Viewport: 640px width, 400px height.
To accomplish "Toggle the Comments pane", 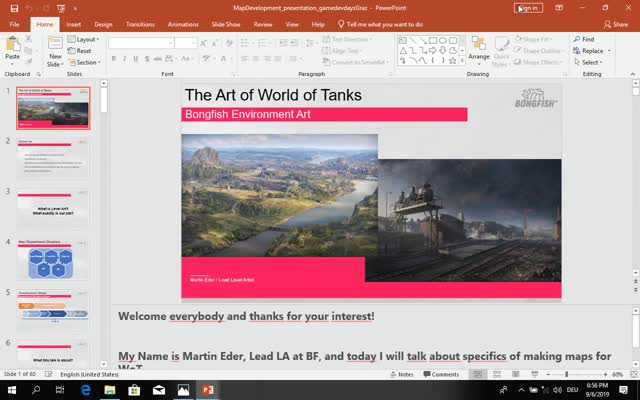I will click(x=441, y=374).
